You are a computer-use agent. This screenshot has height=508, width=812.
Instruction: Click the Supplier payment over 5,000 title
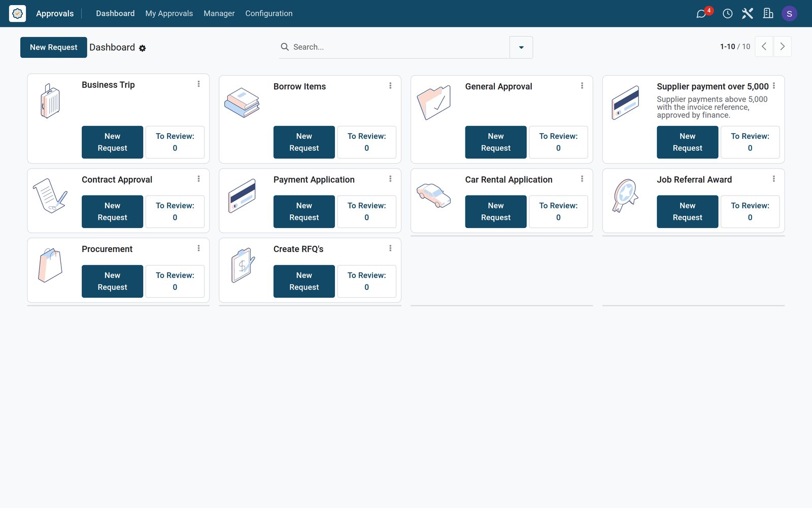pos(713,86)
